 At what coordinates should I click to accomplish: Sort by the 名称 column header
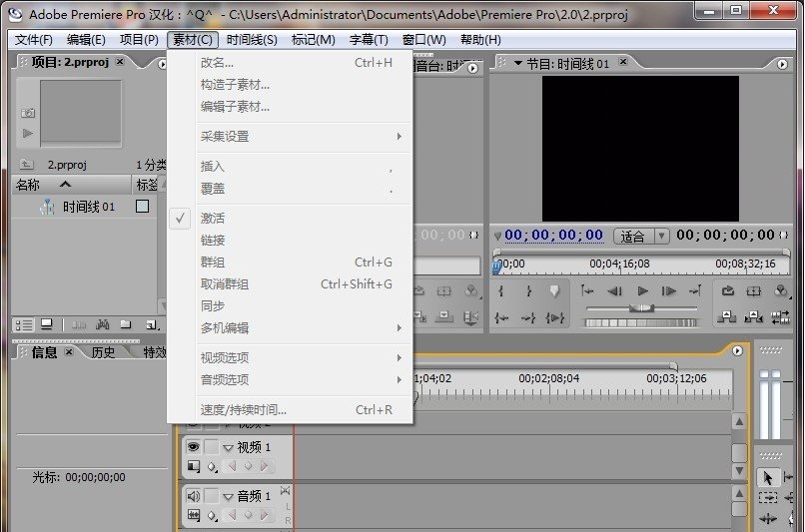[x=72, y=185]
